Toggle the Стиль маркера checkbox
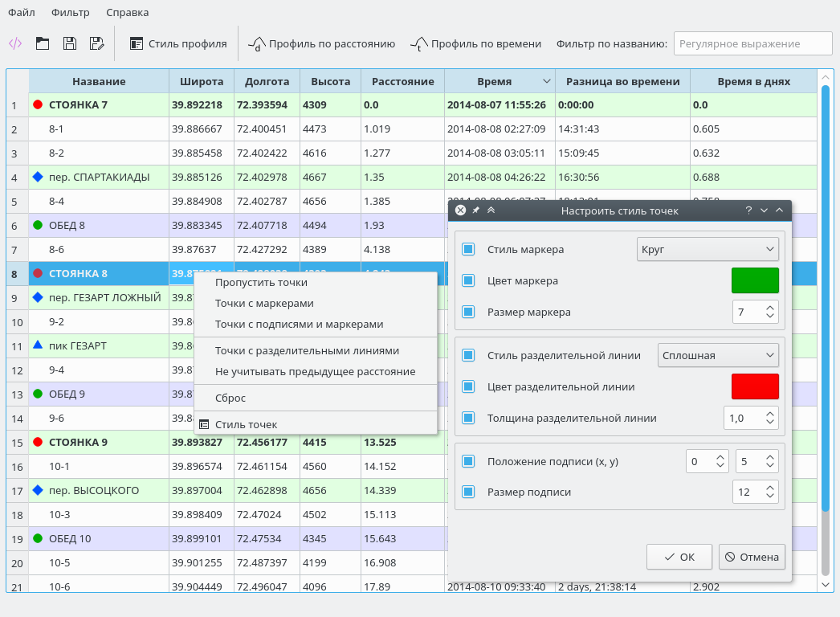The image size is (840, 617). tap(469, 250)
